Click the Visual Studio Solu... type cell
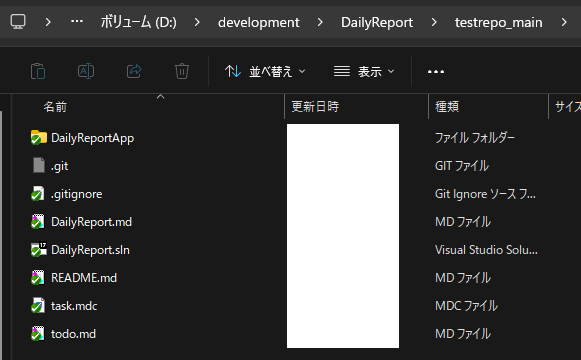The image size is (581, 360). tap(486, 250)
